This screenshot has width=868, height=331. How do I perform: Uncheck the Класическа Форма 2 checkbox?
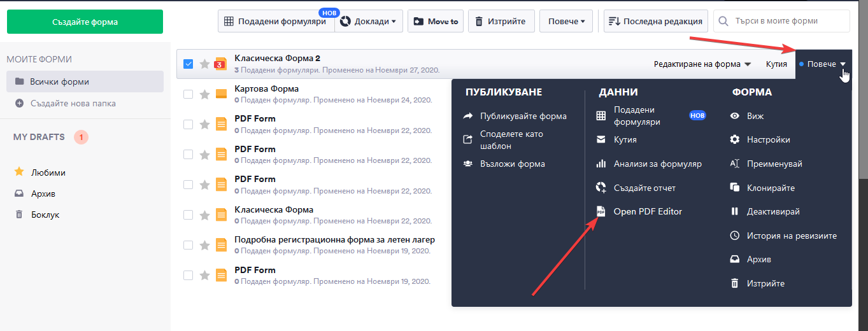click(189, 64)
